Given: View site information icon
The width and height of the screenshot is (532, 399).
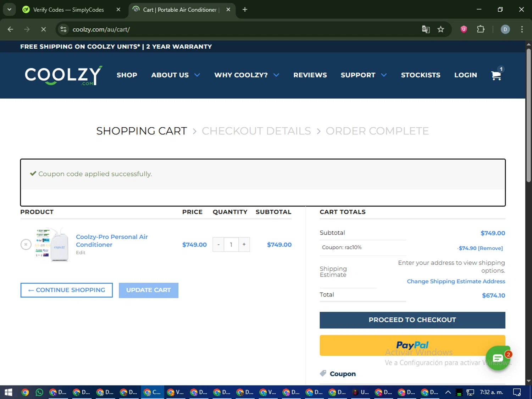Looking at the screenshot, I should click(63, 29).
